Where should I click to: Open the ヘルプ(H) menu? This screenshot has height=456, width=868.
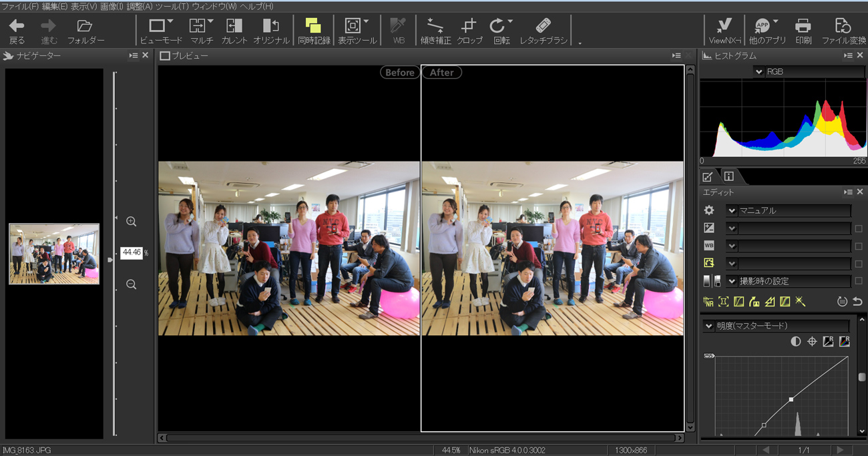256,6
